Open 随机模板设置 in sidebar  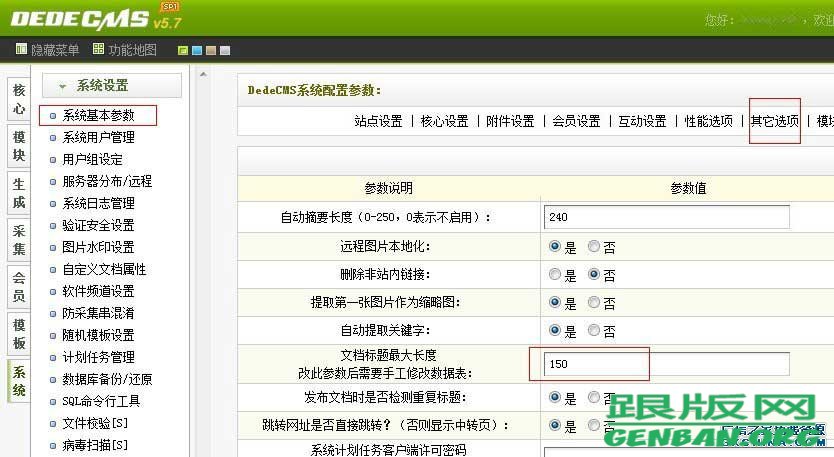click(x=98, y=335)
